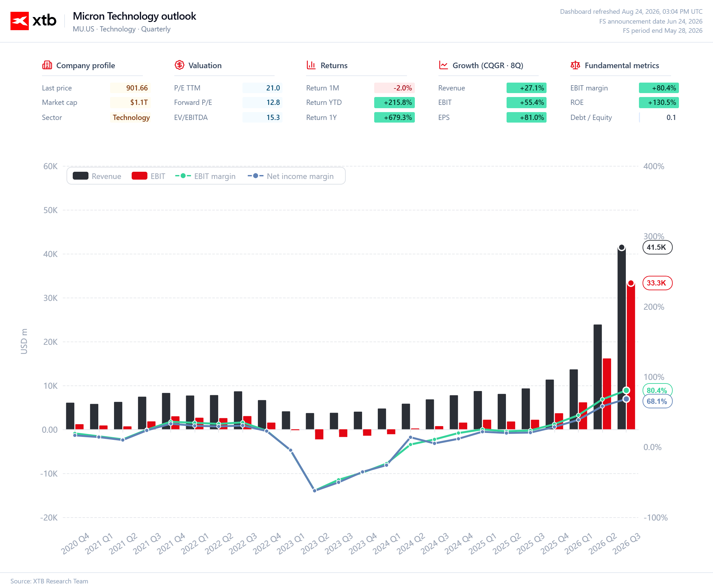Screen dimensions: 713x588
Task: Select the "Valuation" heading
Action: (x=205, y=65)
